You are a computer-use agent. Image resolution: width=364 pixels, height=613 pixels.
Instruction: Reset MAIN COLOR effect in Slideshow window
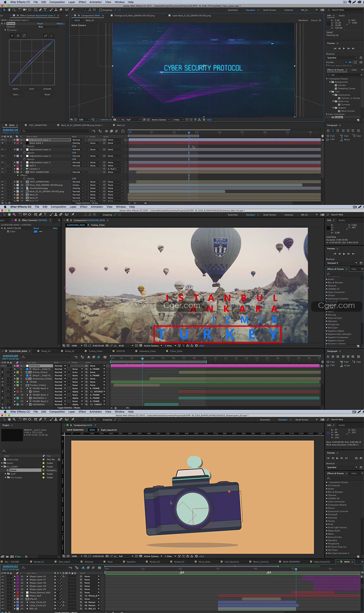point(36,228)
